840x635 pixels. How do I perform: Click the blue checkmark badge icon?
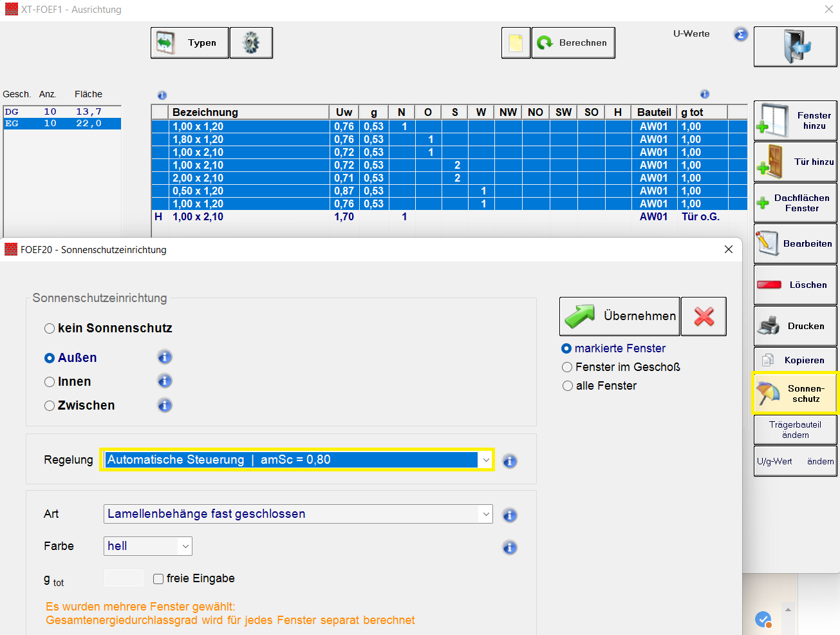pos(763,620)
